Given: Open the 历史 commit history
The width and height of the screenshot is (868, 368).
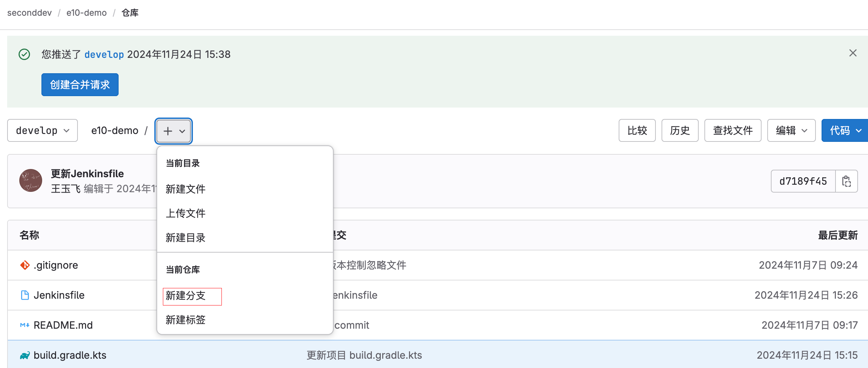Looking at the screenshot, I should point(680,130).
